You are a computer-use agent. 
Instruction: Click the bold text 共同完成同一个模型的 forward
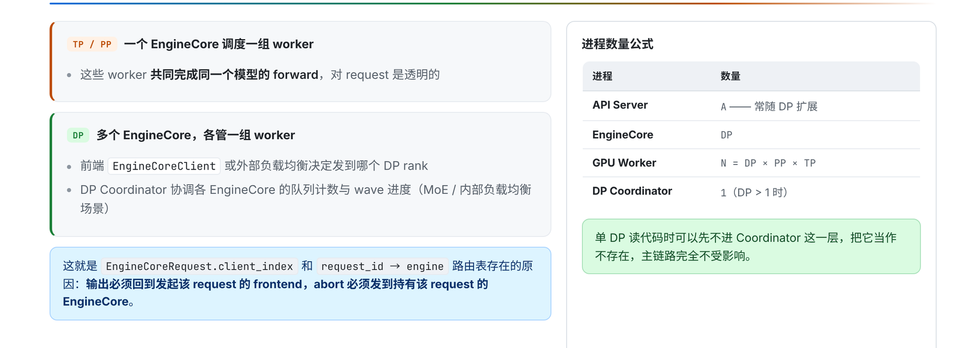coord(234,75)
